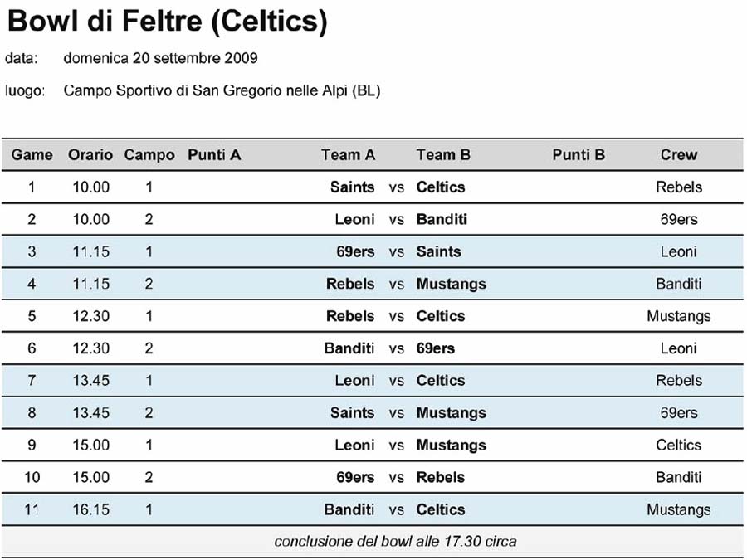Click 69ers as Team B in game 6
Screen dimensions: 747x560
pyautogui.click(x=436, y=348)
